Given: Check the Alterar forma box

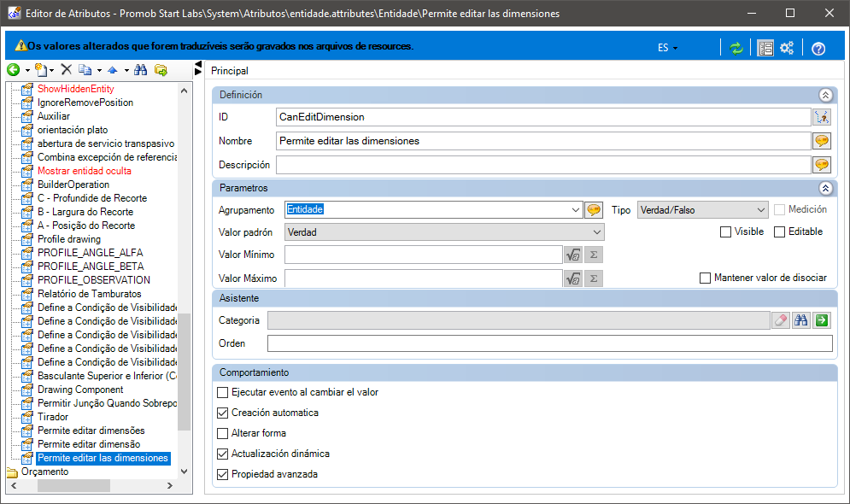Looking at the screenshot, I should [222, 434].
